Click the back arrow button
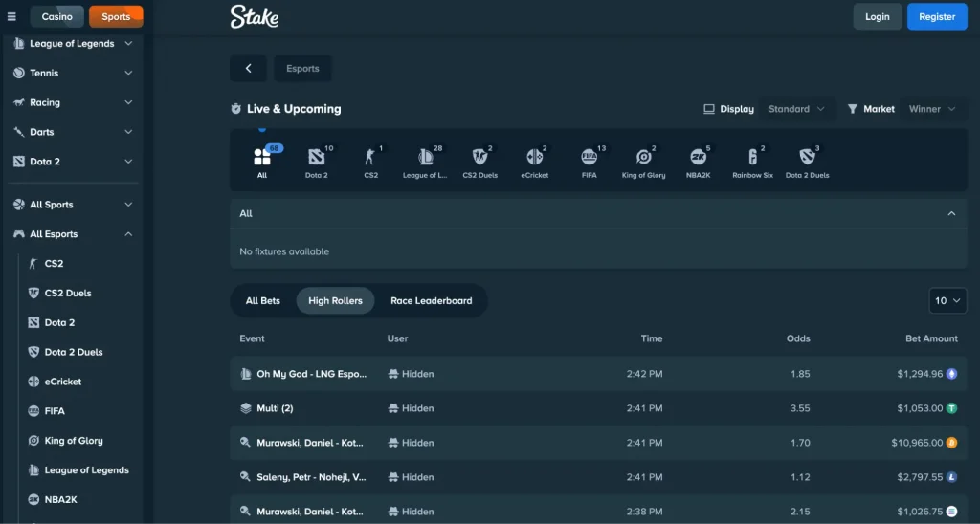 point(249,69)
